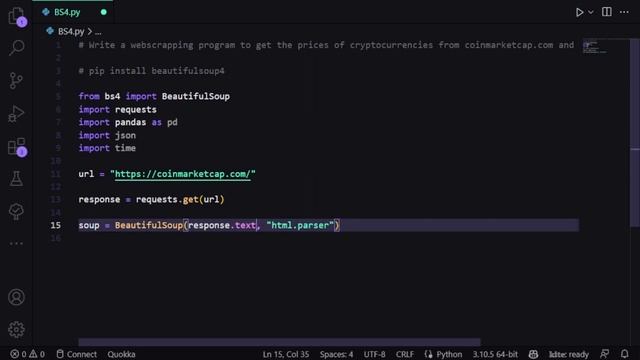Click Connect in the status bar
640x360 pixels.
click(x=77, y=354)
